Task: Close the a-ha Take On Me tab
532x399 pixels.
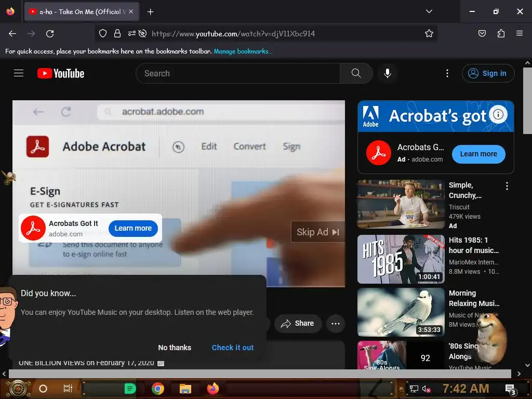Action: tap(131, 12)
